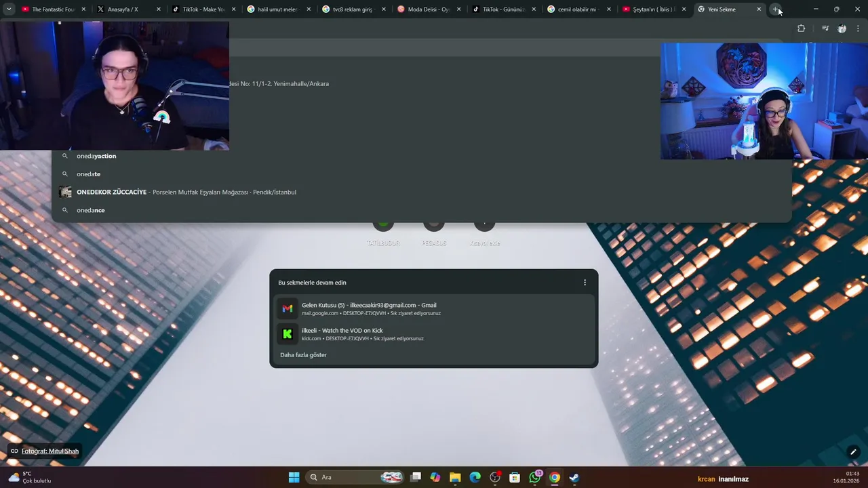Switch to TikTok - Make Your Day tab
Image resolution: width=868 pixels, height=488 pixels.
pos(203,9)
